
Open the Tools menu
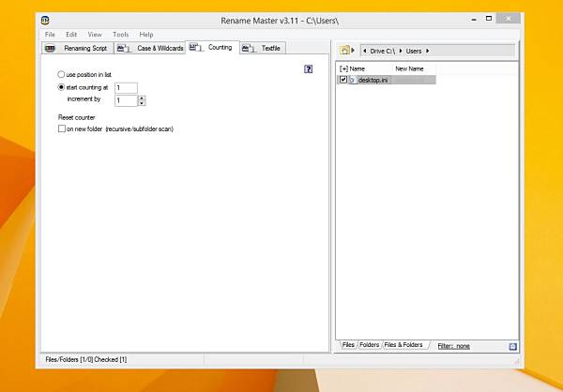pos(120,35)
